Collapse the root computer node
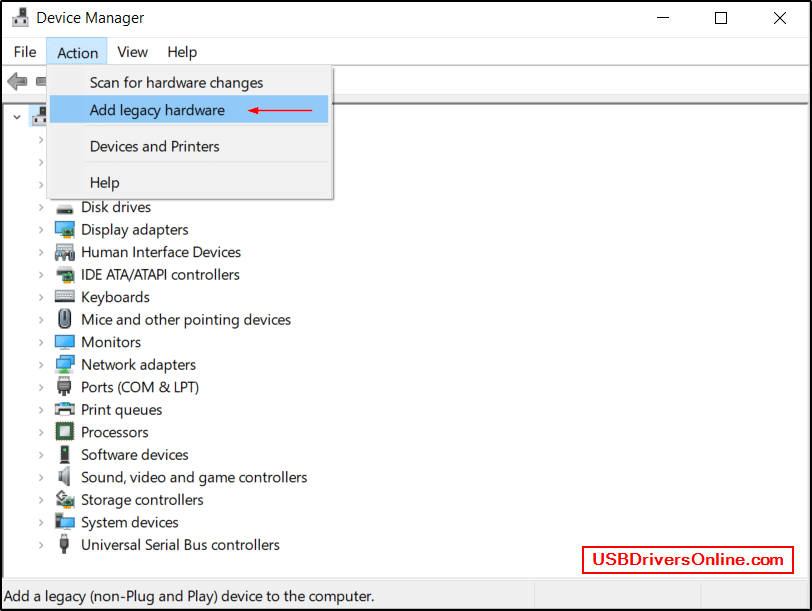Screen dimensions: 812x611 pyautogui.click(x=17, y=116)
